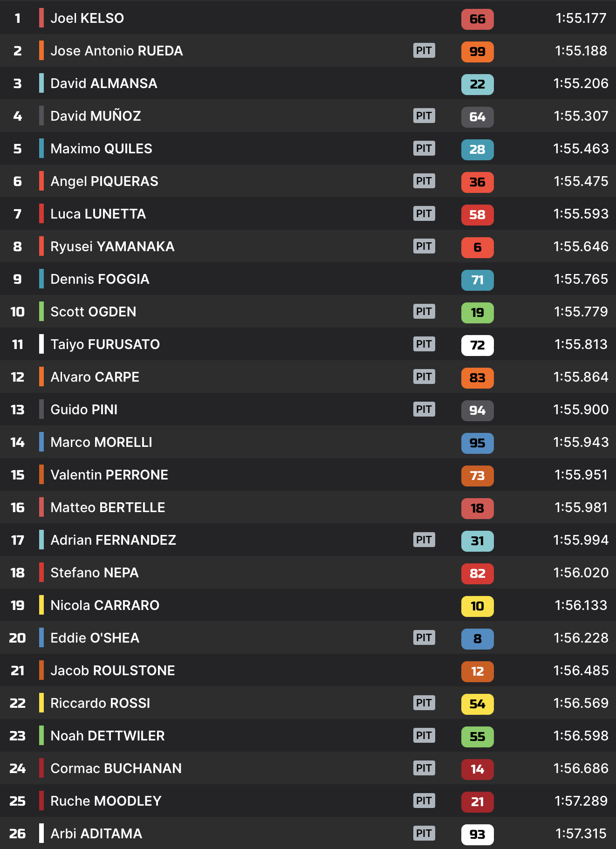Image resolution: width=616 pixels, height=849 pixels.
Task: Click Joel Kelso's number 66 badge
Action: pyautogui.click(x=477, y=19)
